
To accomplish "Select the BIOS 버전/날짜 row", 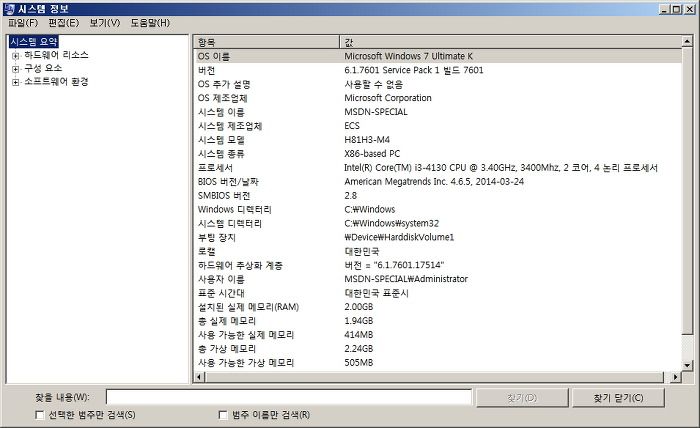I will tap(438, 182).
